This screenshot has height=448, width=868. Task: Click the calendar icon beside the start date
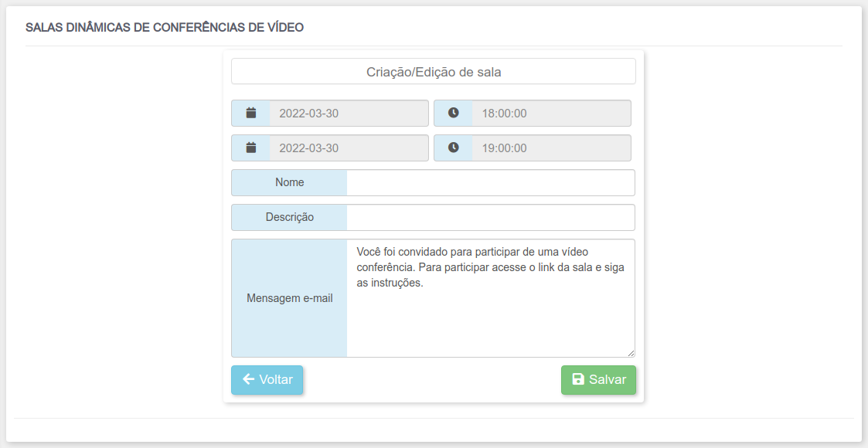click(x=250, y=113)
